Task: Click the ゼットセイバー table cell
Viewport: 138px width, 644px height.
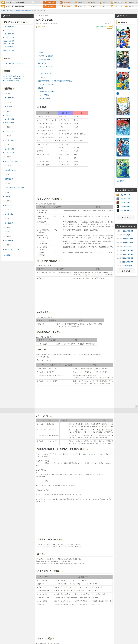Action: [66, 144]
